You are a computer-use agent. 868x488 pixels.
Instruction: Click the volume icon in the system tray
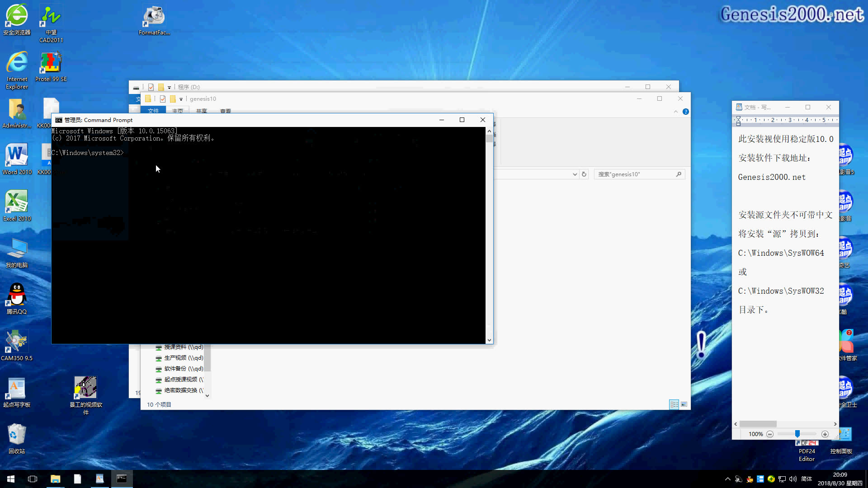click(793, 479)
